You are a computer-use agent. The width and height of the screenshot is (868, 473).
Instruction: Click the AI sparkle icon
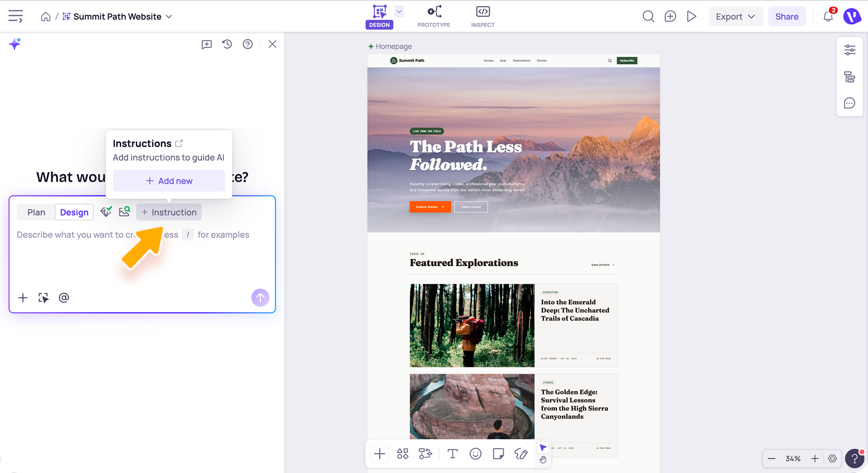[x=15, y=43]
